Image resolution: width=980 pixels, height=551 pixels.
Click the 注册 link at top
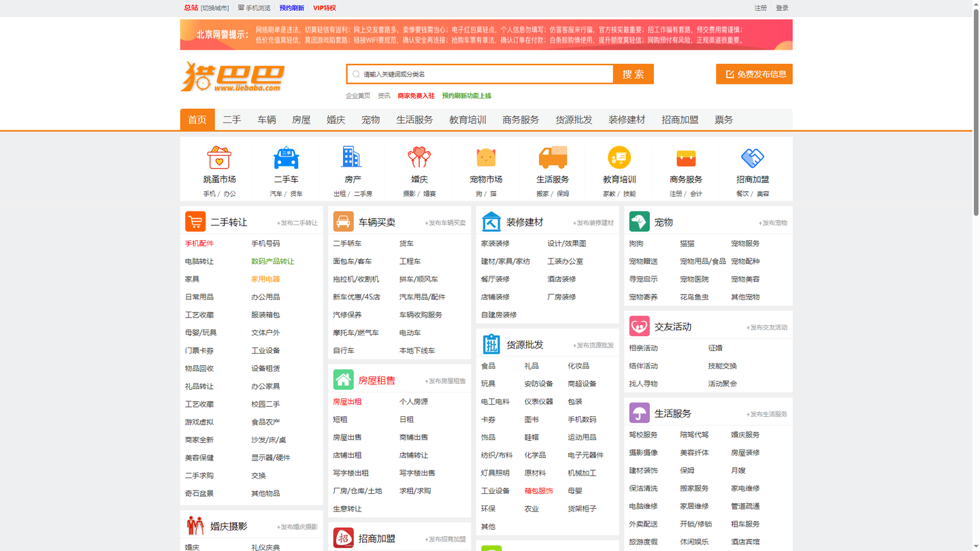pyautogui.click(x=761, y=8)
